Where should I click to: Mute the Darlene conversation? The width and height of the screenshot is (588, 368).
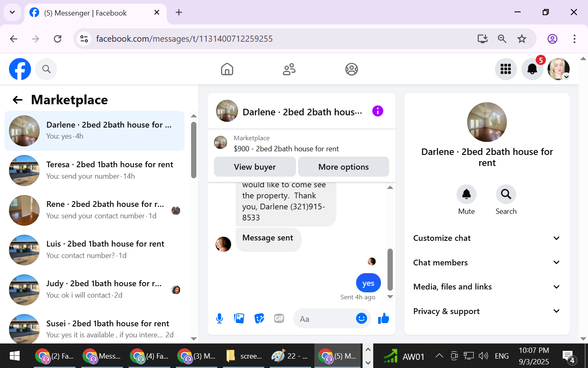466,194
